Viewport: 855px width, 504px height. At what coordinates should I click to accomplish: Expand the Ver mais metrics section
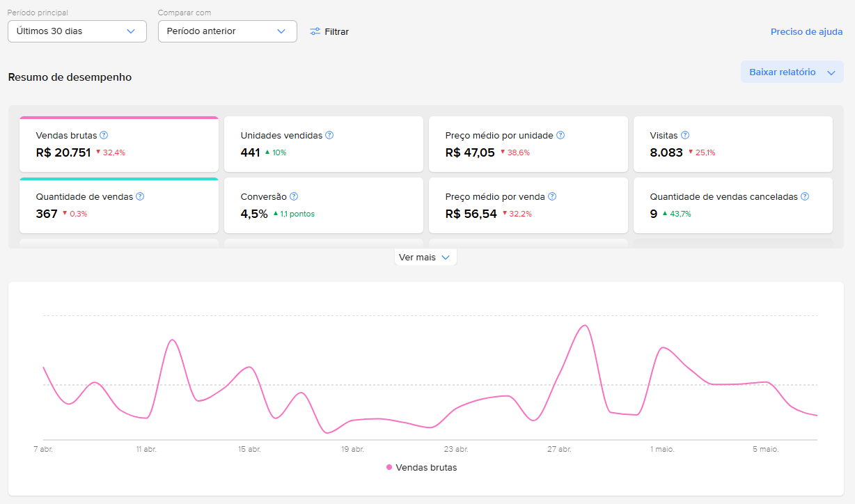425,257
